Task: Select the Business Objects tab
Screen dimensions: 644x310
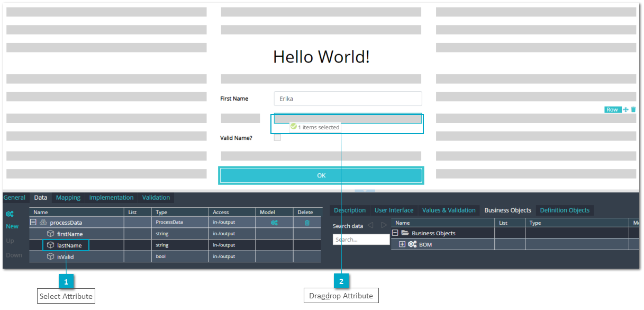Action: tap(508, 210)
